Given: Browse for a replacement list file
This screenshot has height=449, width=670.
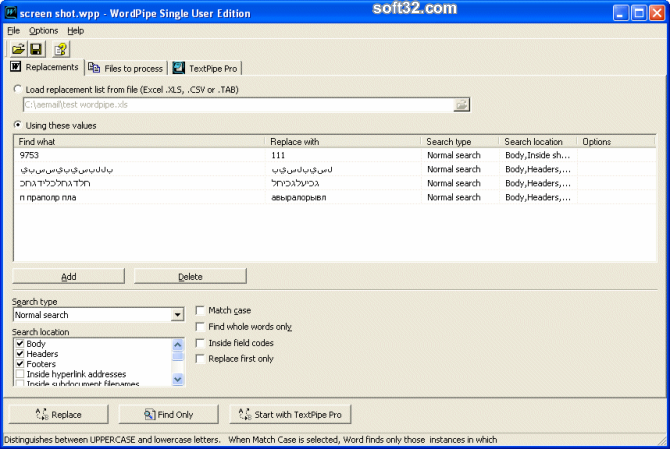Looking at the screenshot, I should (x=461, y=105).
